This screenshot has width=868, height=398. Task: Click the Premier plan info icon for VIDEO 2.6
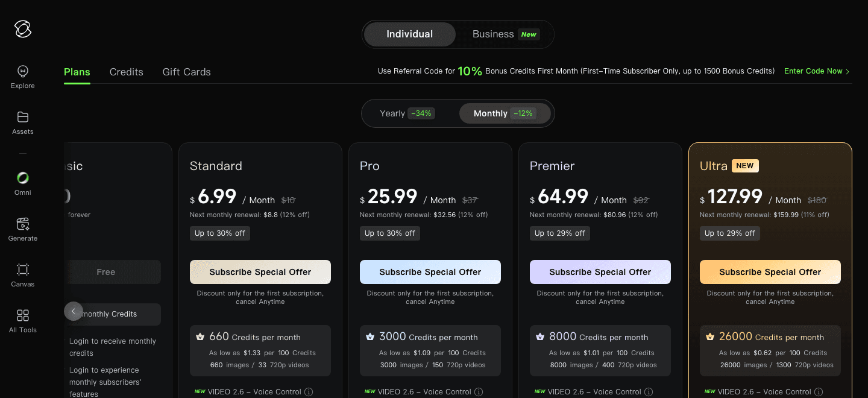(x=649, y=392)
